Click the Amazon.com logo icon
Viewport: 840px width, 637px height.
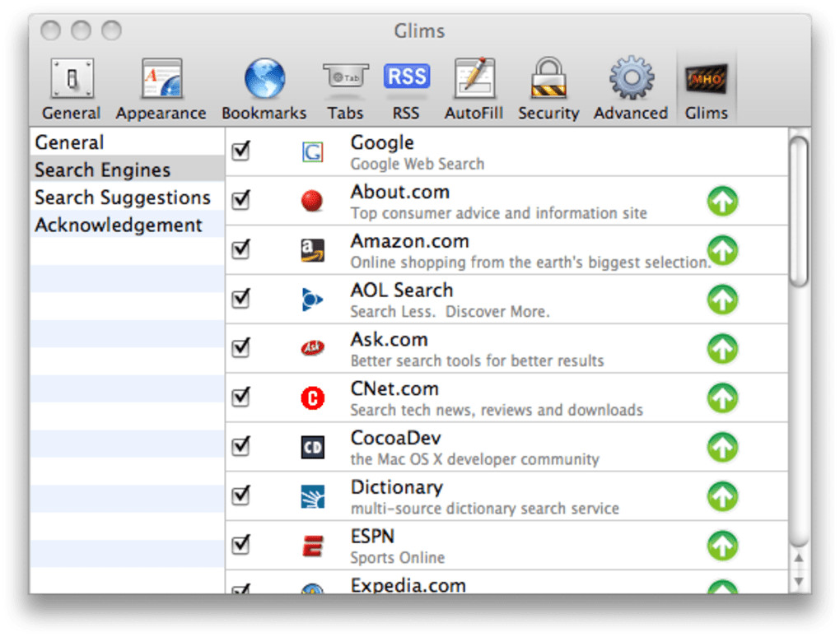point(312,250)
